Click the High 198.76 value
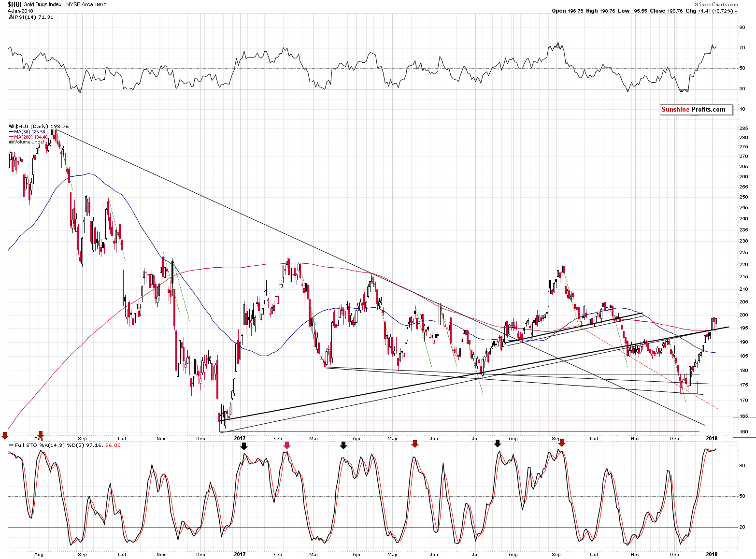The height and width of the screenshot is (559, 756). coord(600,11)
